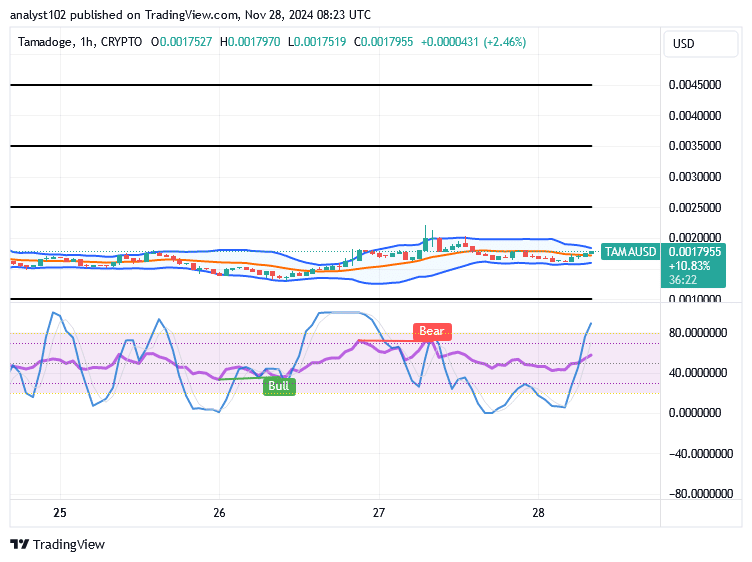Click the USD currency button
This screenshot has width=752, height=562.
[x=701, y=44]
